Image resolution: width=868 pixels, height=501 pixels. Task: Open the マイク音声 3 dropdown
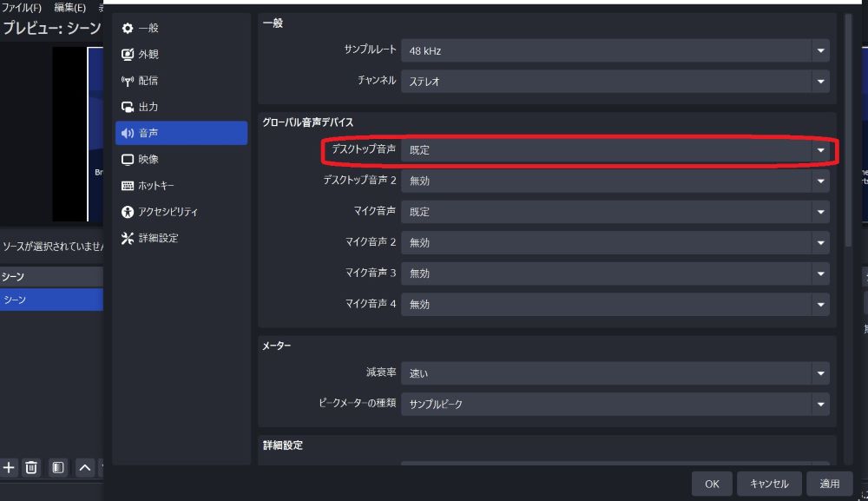[615, 274]
